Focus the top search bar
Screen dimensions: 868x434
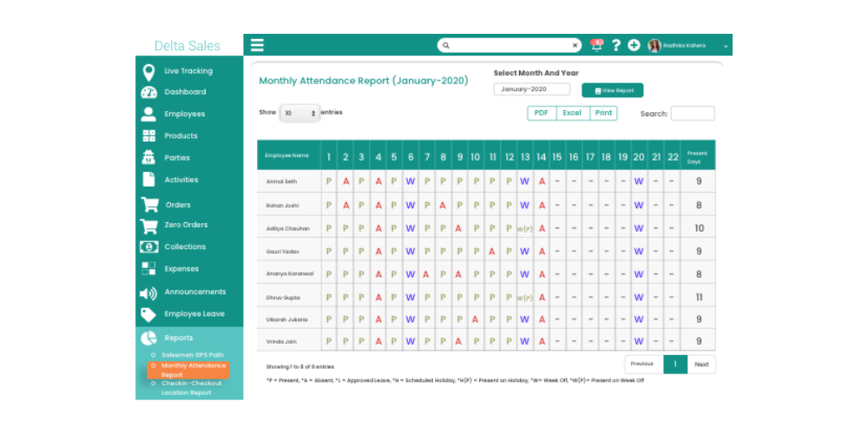tap(510, 45)
